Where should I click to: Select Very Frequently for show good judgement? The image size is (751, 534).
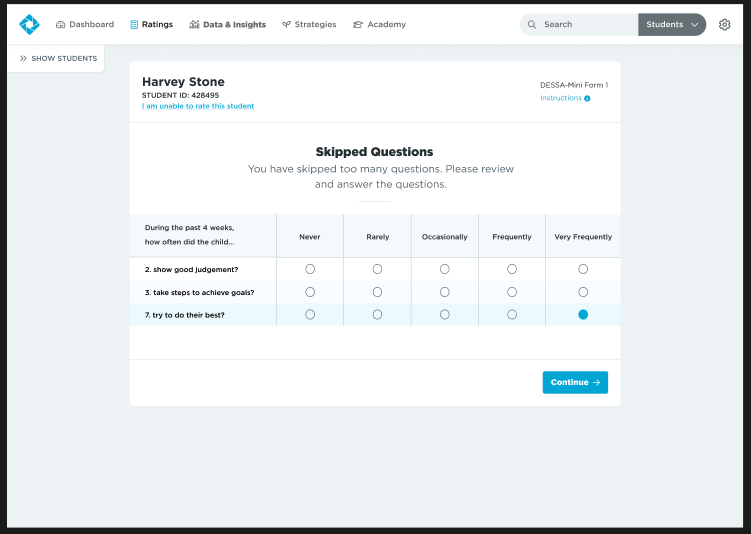[583, 269]
